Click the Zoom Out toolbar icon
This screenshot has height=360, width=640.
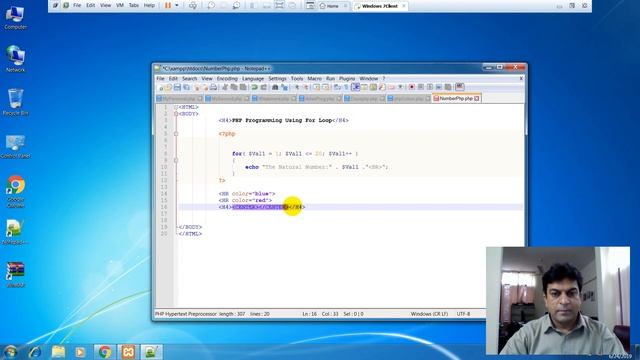(x=305, y=87)
